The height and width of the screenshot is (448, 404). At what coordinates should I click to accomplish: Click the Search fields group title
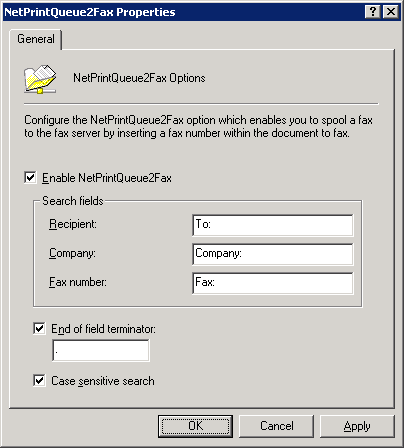[73, 201]
